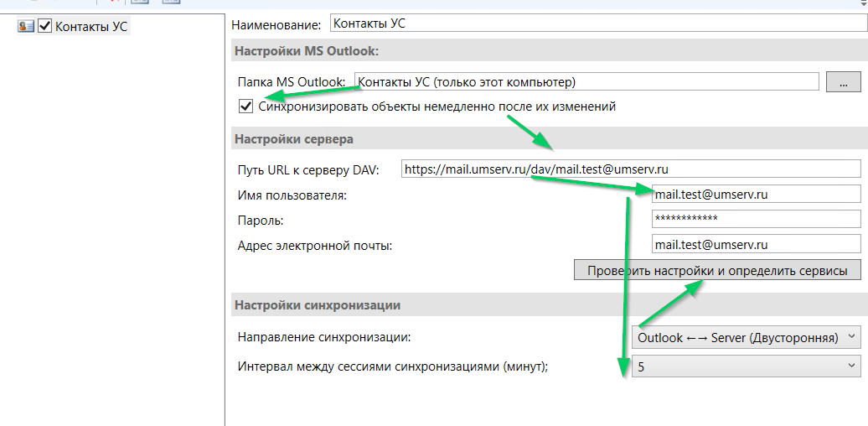This screenshot has width=868, height=426.
Task: Click the 'Наименование:' label text
Action: click(276, 24)
